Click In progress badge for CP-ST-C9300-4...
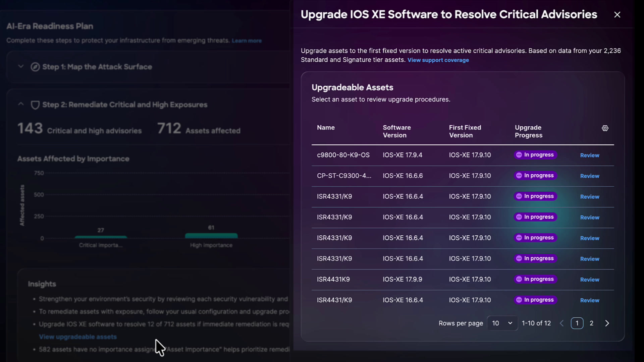This screenshot has height=362, width=644. point(535,176)
